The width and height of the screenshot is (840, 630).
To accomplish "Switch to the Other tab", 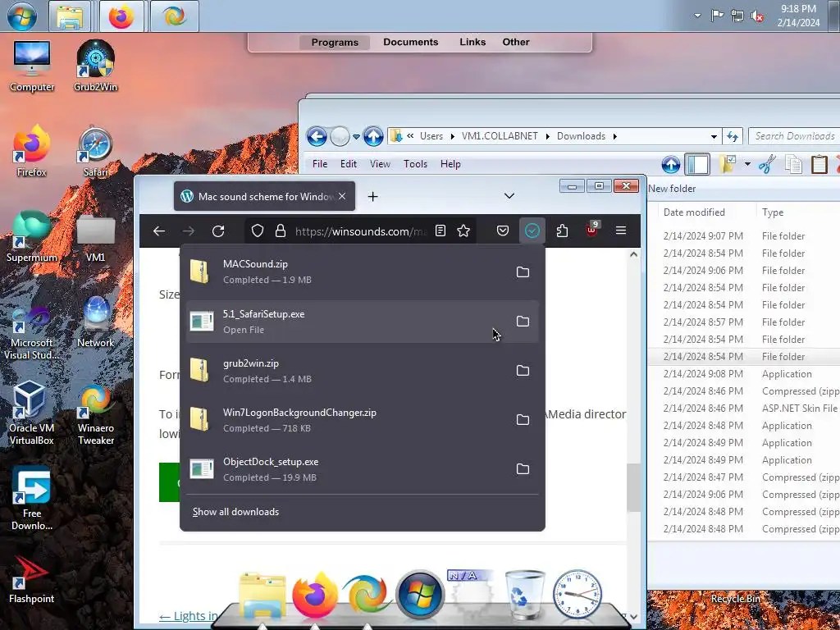I will (x=516, y=43).
